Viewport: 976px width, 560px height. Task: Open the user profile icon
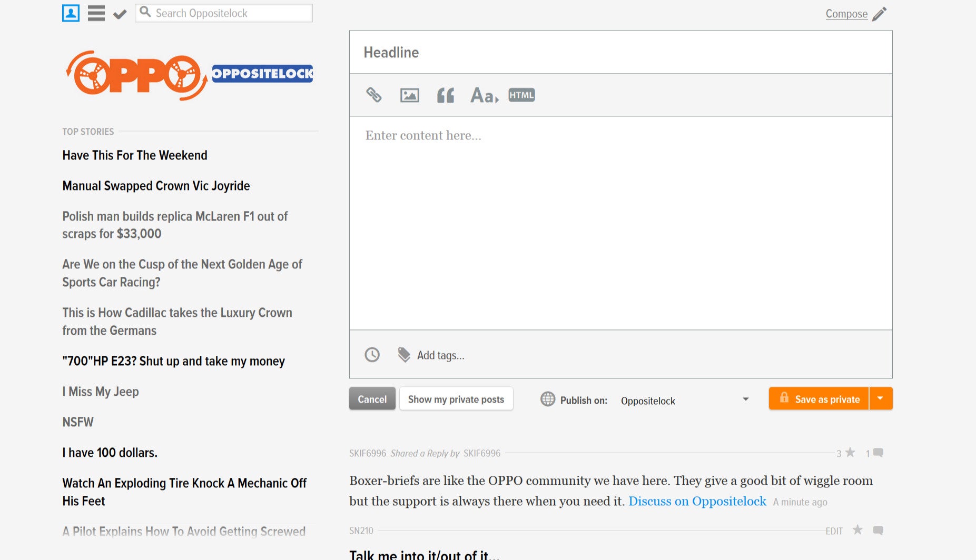pyautogui.click(x=71, y=13)
